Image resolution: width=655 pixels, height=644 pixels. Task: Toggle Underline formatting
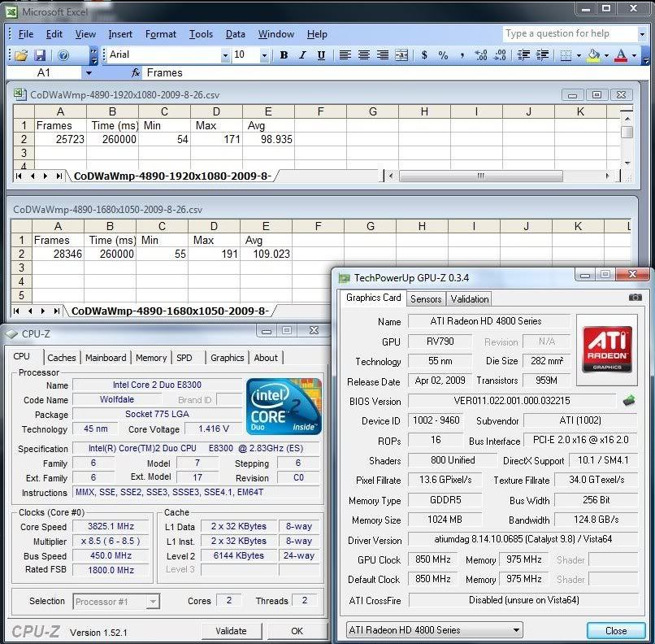(321, 55)
